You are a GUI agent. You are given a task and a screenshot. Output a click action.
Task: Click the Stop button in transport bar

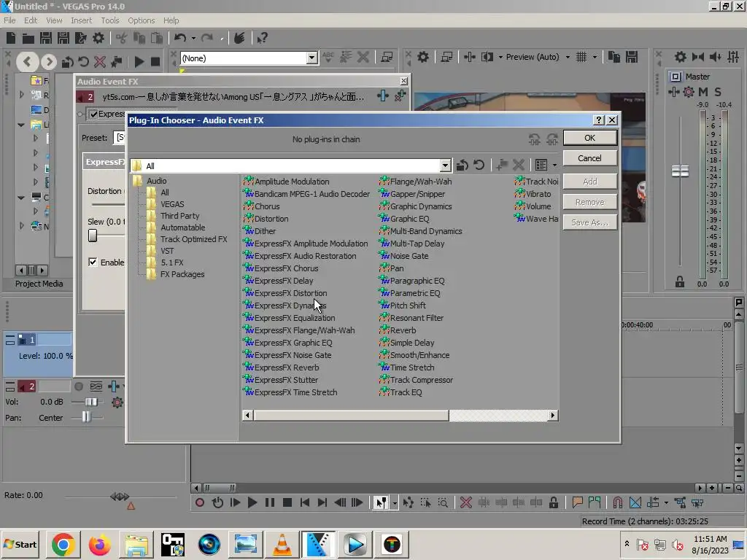point(287,502)
